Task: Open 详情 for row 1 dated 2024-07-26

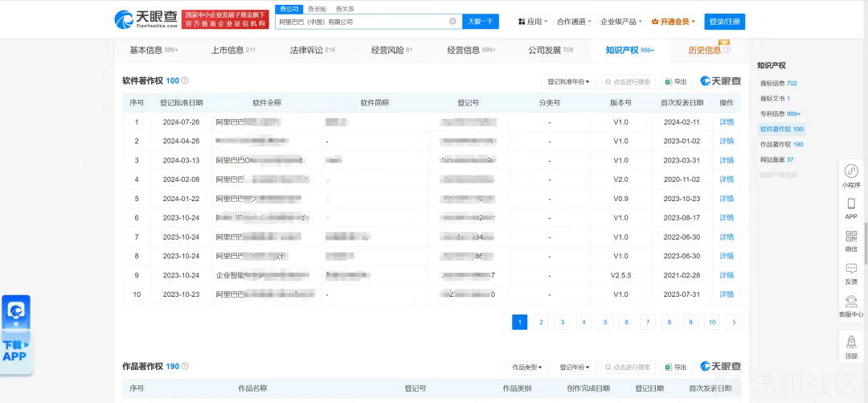Action: click(x=727, y=122)
